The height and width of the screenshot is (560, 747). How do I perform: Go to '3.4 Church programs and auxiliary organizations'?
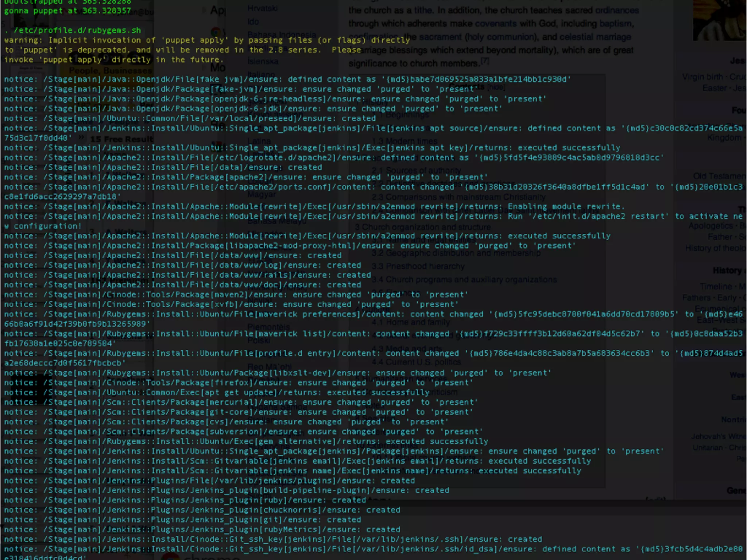pyautogui.click(x=464, y=280)
